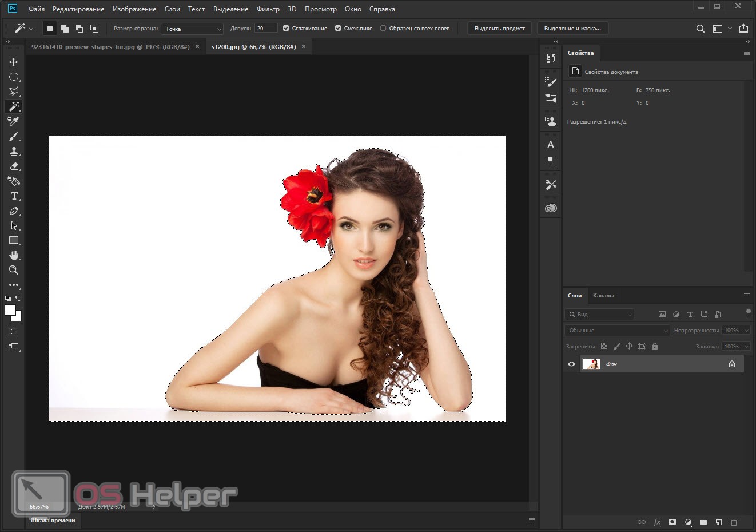Open the 'Слои' menu in menu bar
This screenshot has height=532, width=756.
click(172, 9)
